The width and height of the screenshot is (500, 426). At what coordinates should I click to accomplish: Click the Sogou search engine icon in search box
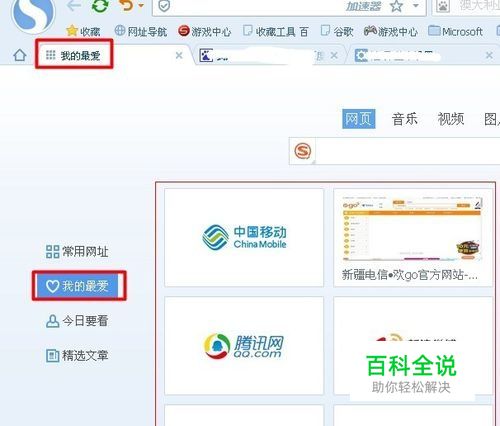pos(303,151)
